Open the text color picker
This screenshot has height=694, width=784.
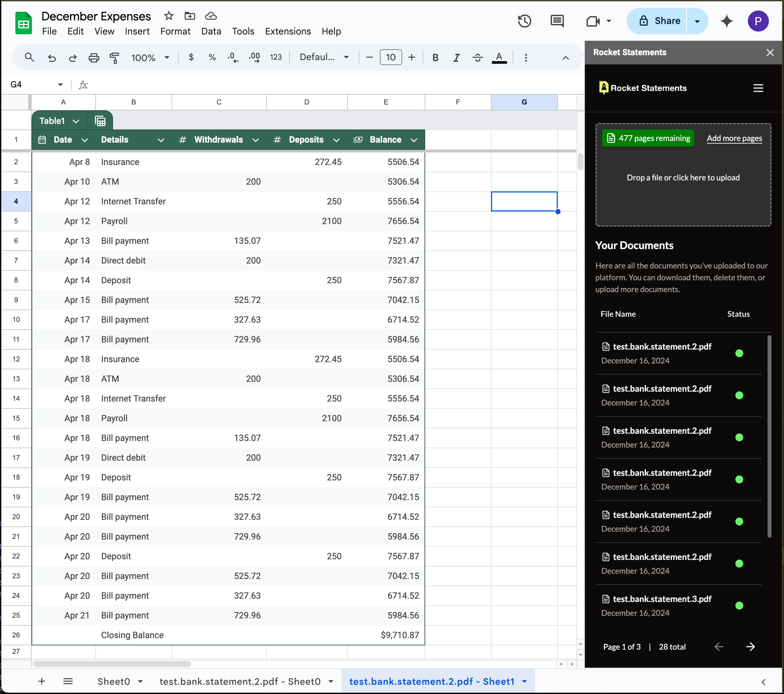point(499,58)
